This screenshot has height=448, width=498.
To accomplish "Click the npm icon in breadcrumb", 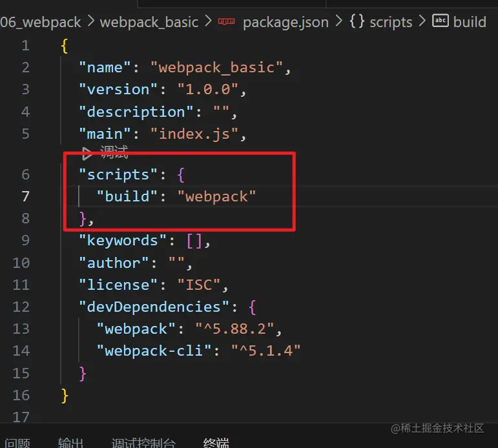I will click(x=226, y=21).
